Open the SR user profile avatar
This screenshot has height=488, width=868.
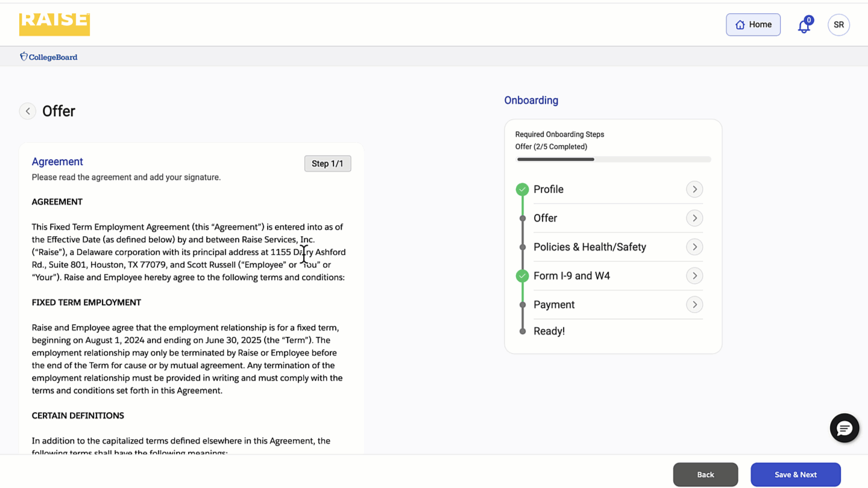tap(838, 25)
